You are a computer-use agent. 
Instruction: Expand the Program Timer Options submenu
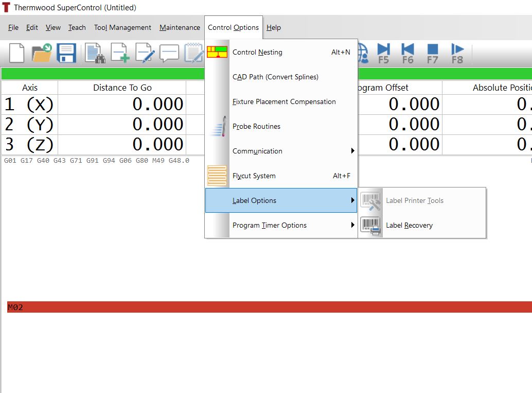coord(281,225)
